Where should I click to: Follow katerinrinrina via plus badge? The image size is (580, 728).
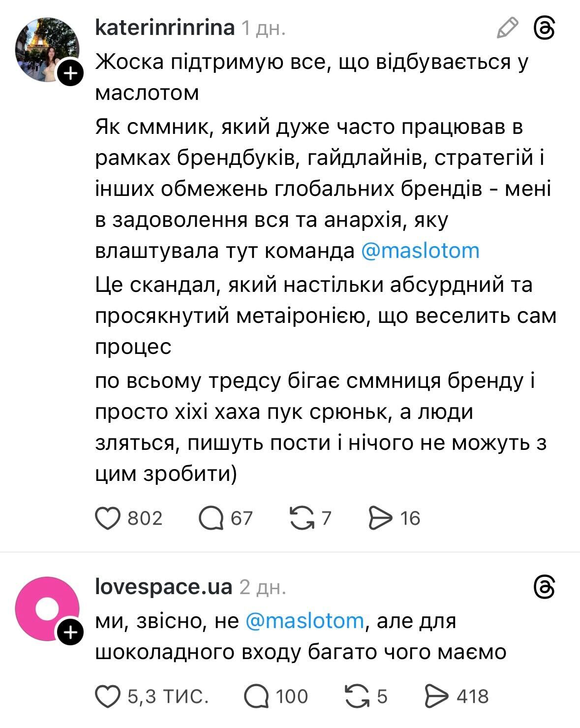tap(71, 74)
